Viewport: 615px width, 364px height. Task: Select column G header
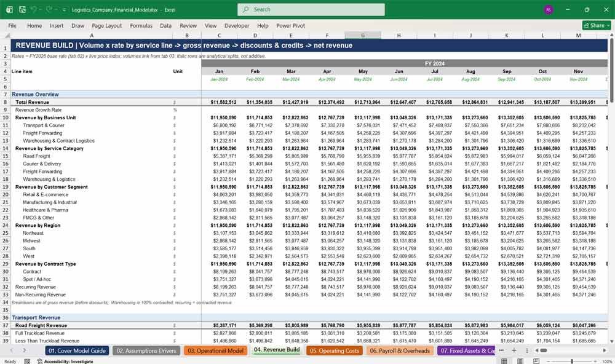click(363, 35)
